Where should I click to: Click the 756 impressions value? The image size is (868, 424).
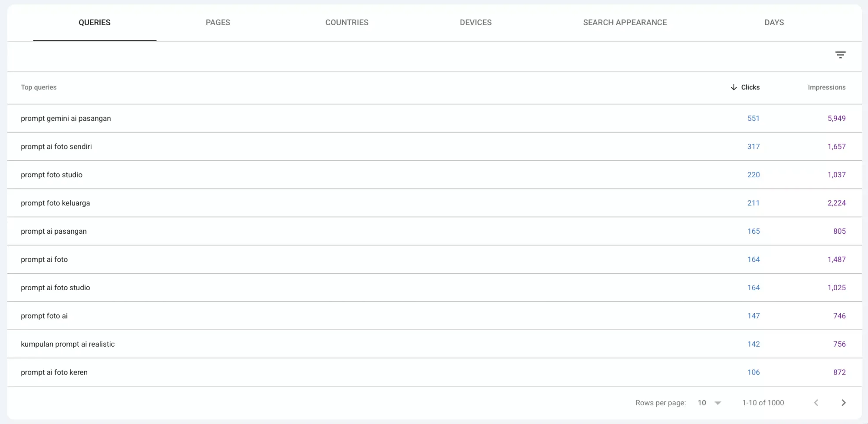pos(839,344)
